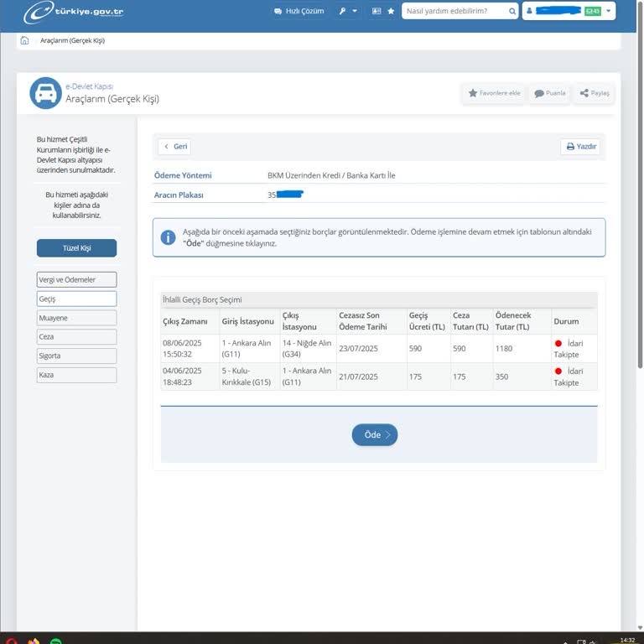
Task: Click the ID card icon in header
Action: coord(377,12)
